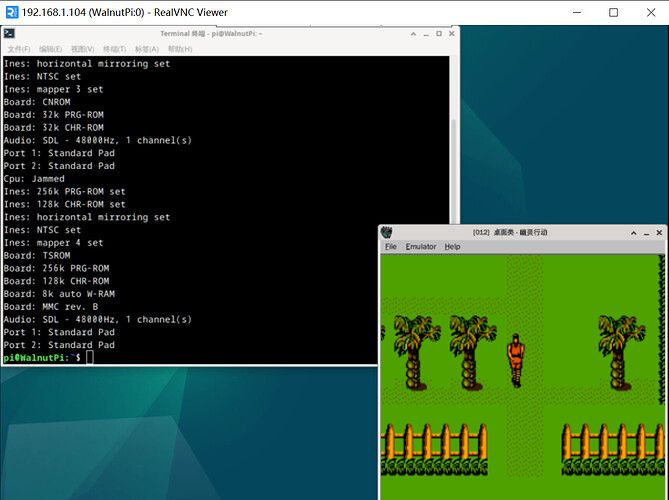Screen dimensions: 669x500
Task: Click the terminal vertical scrollbar
Action: pos(455,200)
